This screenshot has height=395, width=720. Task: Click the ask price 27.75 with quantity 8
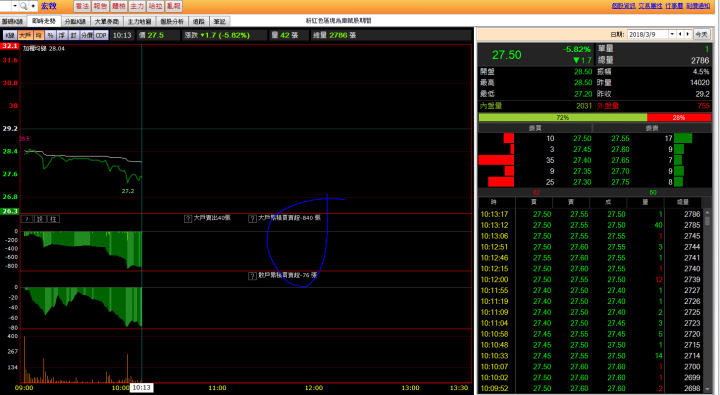click(620, 182)
